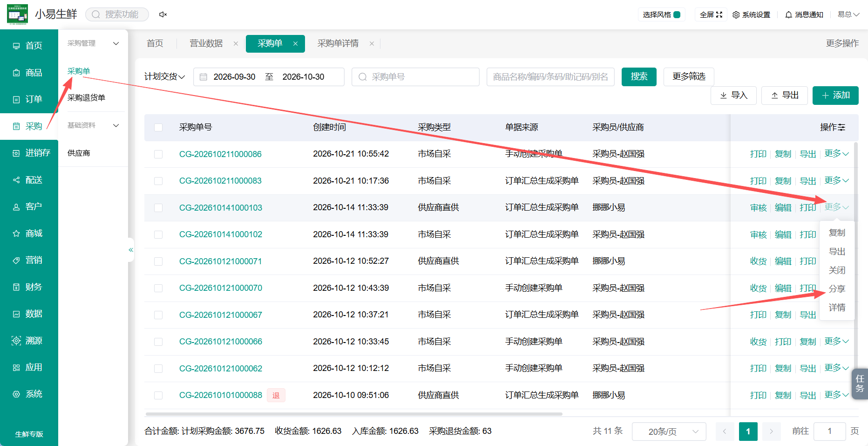
Task: Check row CG-202610211000086
Action: click(158, 154)
